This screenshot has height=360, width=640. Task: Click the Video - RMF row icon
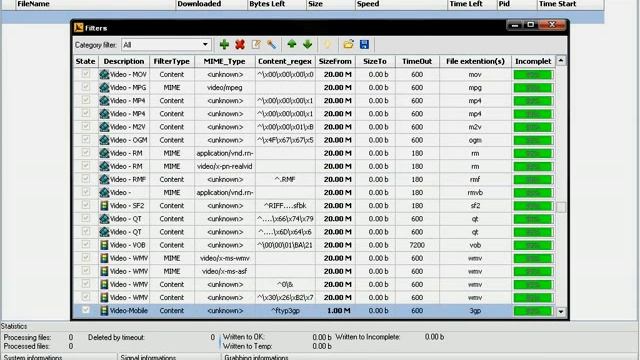[x=104, y=179]
